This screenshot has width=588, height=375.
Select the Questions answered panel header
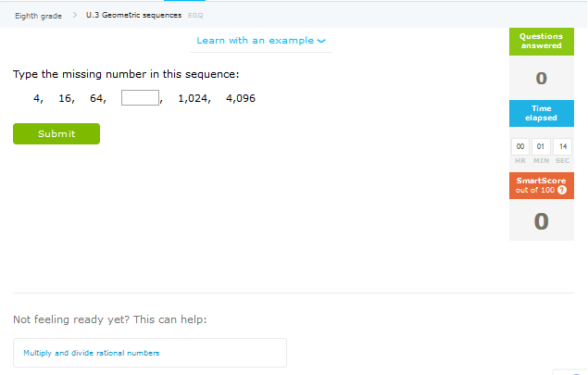point(542,42)
